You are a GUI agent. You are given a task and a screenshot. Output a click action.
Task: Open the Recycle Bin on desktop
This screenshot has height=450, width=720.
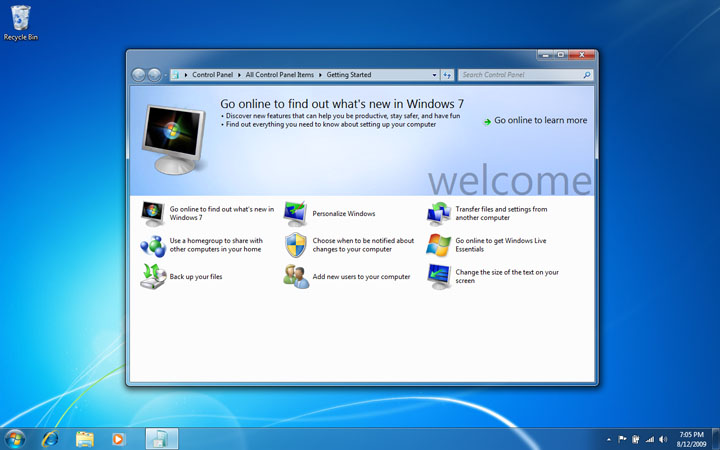click(20, 20)
